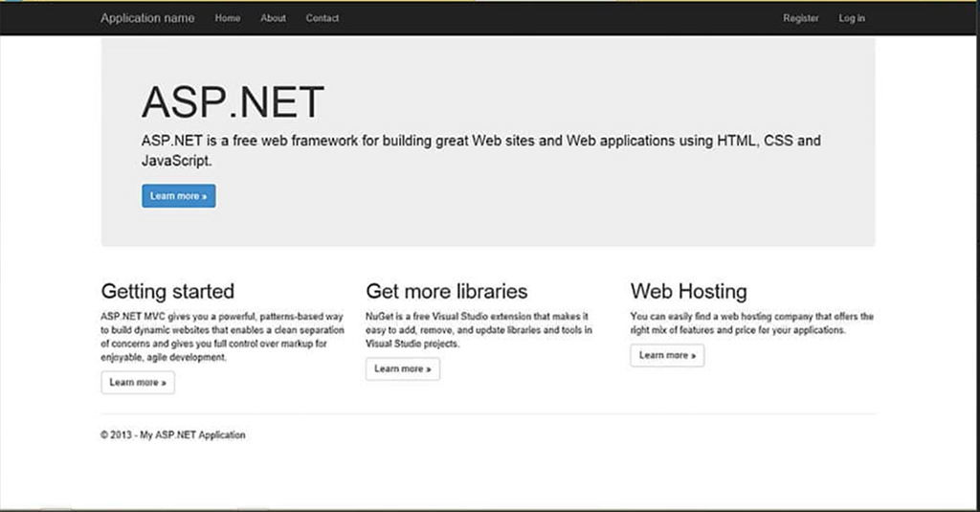Go to the About page link

click(273, 18)
